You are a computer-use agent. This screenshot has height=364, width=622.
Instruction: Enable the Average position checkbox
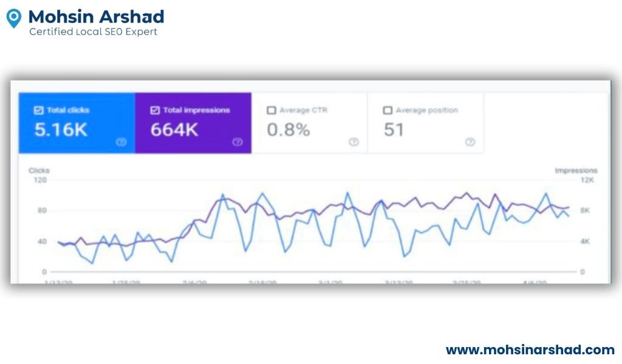(388, 110)
